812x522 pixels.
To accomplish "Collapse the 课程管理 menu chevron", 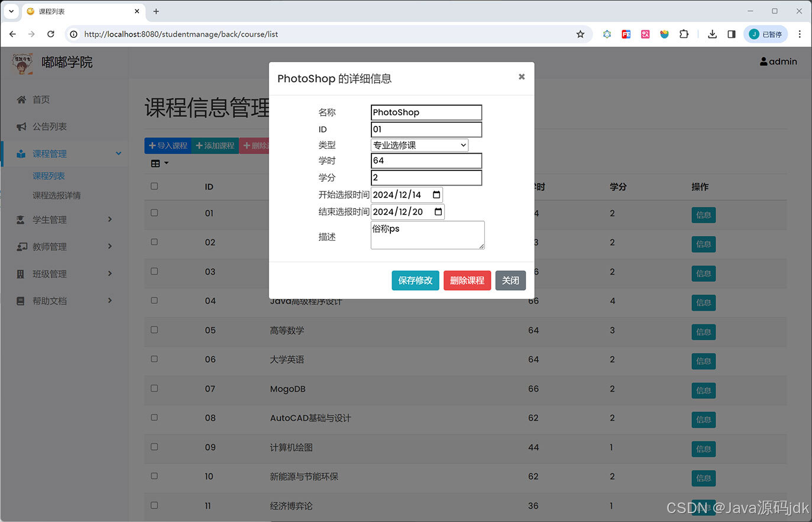I will coord(118,153).
